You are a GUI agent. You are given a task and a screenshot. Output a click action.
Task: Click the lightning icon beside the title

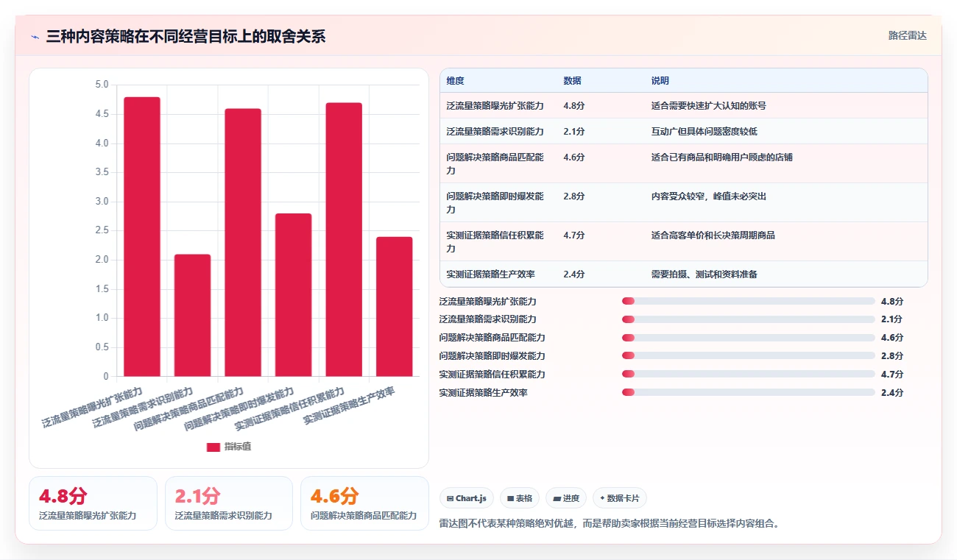coord(35,37)
